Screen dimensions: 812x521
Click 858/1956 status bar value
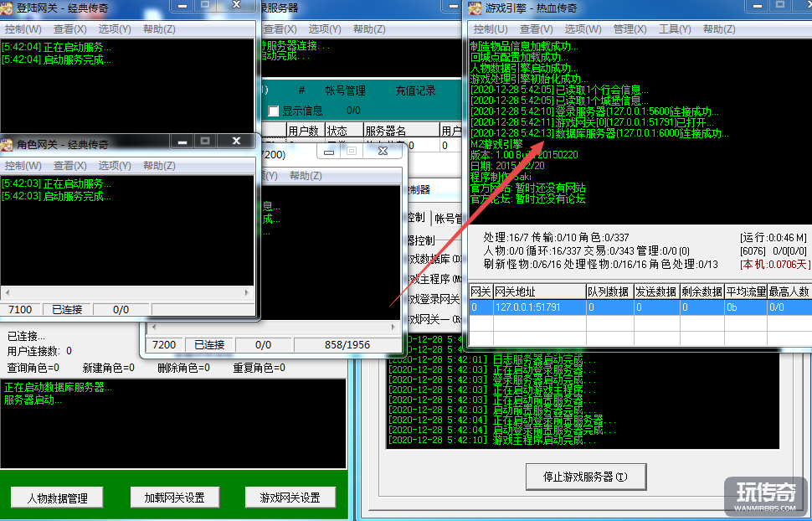coord(347,345)
